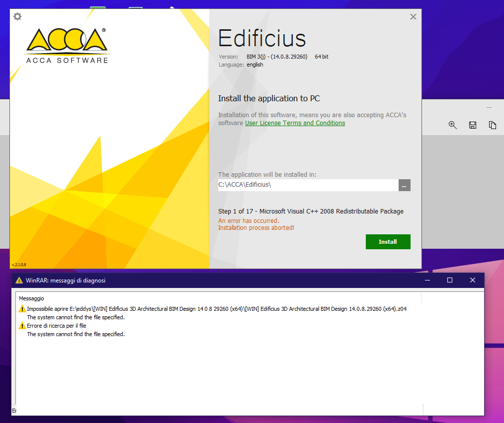Click the green Install button
The image size is (504, 423).
point(388,242)
